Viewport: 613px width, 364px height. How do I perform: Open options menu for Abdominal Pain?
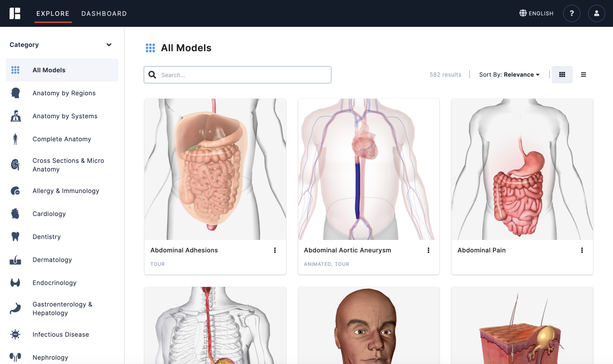582,250
